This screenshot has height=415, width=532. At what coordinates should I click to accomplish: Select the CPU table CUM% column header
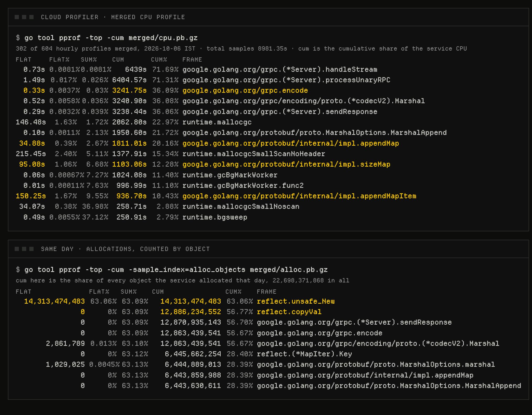159,59
